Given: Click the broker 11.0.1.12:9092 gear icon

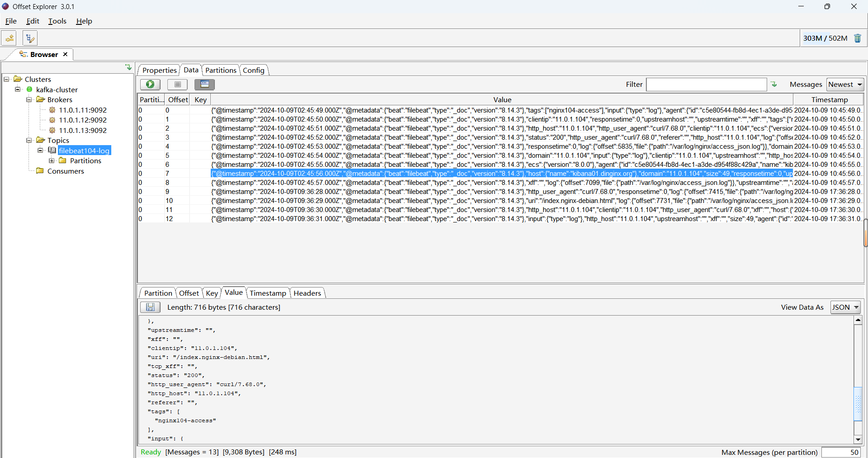Looking at the screenshot, I should pyautogui.click(x=52, y=120).
